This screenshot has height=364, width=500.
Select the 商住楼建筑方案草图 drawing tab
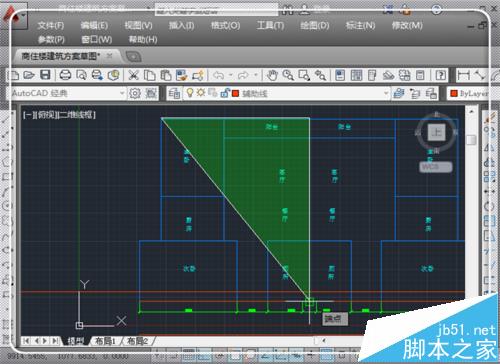click(60, 56)
